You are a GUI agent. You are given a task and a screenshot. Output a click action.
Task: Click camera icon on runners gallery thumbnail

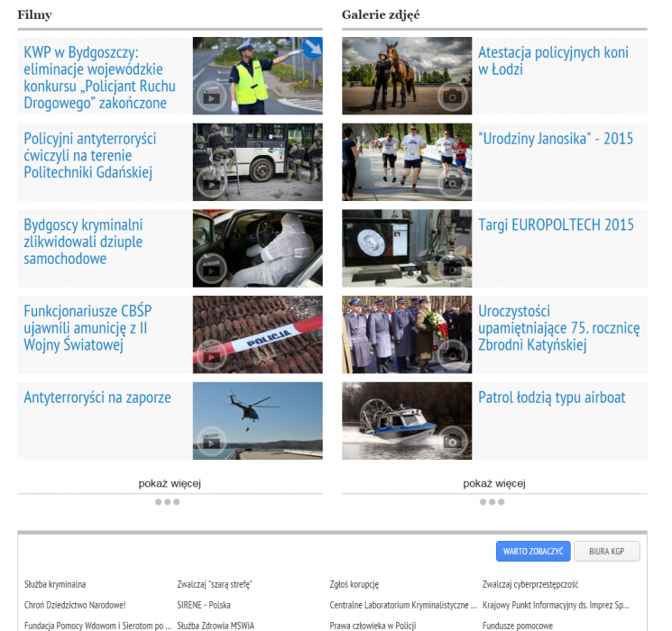coord(453,183)
